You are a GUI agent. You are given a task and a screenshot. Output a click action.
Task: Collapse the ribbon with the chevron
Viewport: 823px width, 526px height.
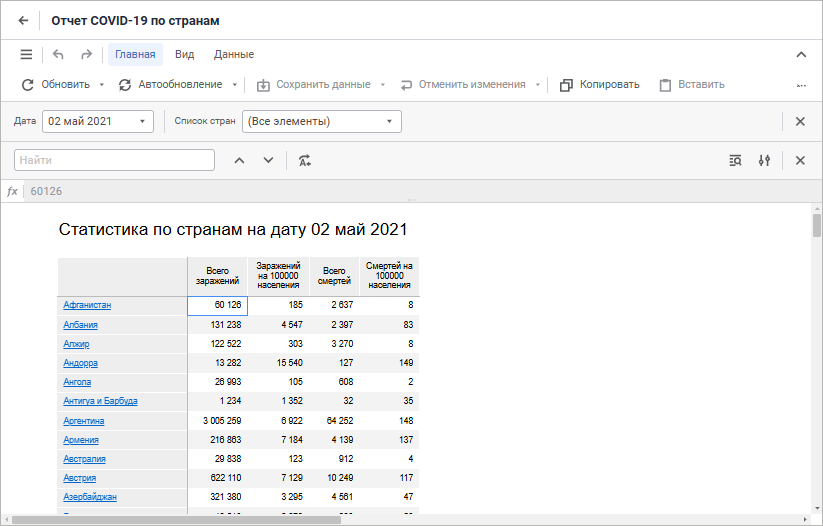coord(801,54)
